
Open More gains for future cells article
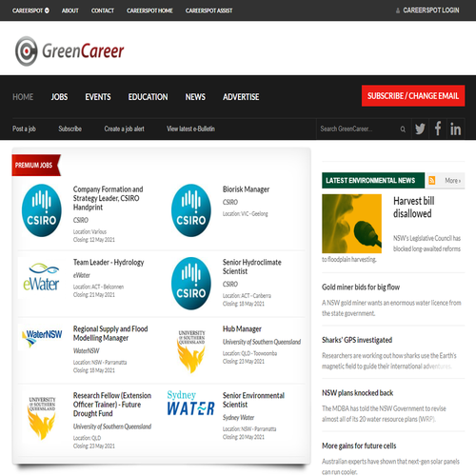[359, 446]
